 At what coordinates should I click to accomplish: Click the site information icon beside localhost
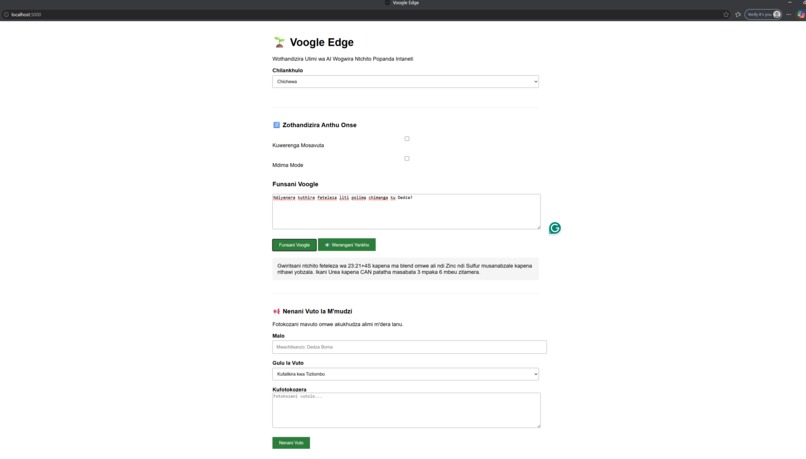pyautogui.click(x=6, y=14)
